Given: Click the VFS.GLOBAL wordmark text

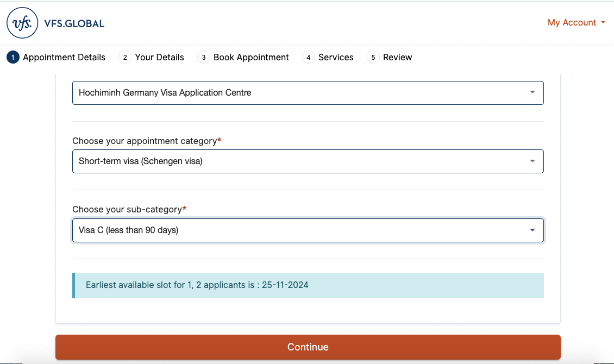Looking at the screenshot, I should pyautogui.click(x=74, y=23).
